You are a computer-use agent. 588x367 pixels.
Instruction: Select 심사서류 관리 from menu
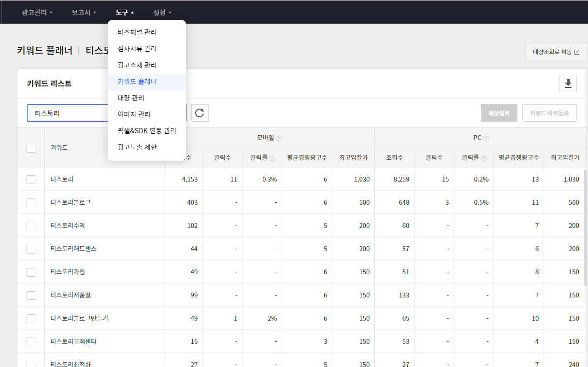(x=147, y=49)
